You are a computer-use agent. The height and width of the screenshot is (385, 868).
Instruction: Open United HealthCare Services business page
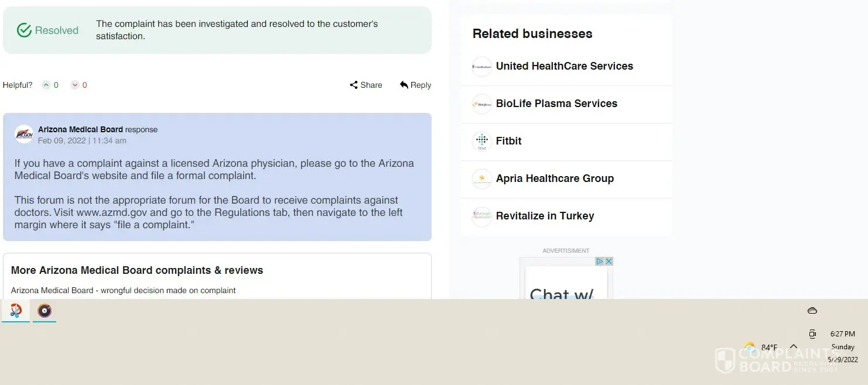(x=564, y=66)
